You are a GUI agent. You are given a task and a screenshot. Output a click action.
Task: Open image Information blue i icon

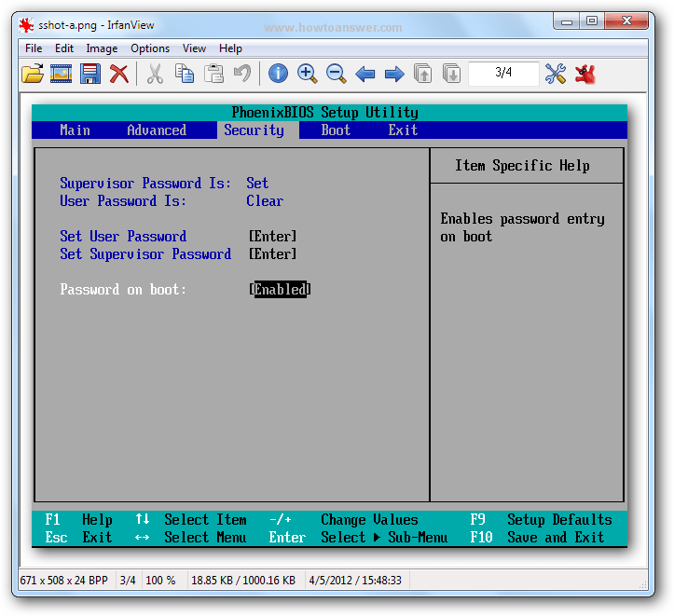278,74
